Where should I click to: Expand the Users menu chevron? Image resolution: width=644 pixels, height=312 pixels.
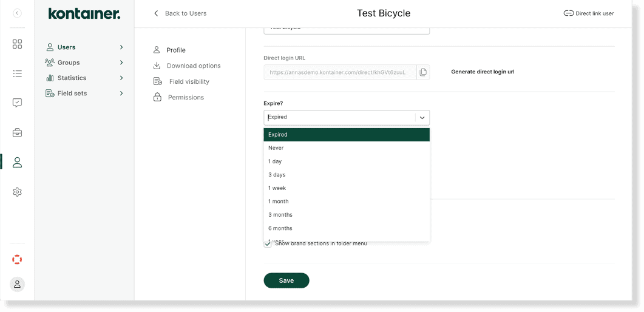(121, 47)
